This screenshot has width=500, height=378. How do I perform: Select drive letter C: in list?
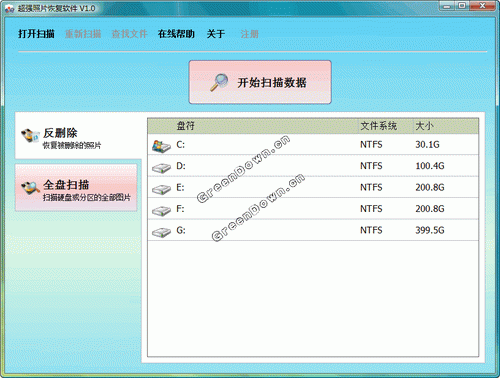[180, 145]
